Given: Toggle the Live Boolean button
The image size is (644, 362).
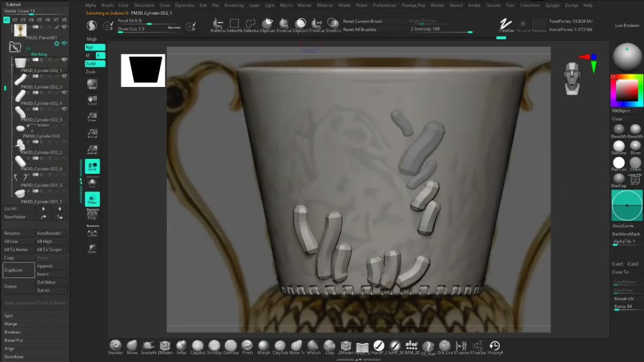Looking at the screenshot, I should (x=627, y=25).
